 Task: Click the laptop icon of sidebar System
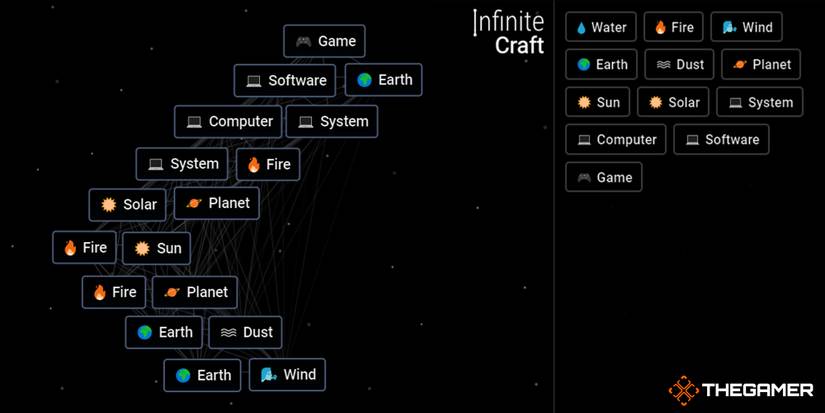pyautogui.click(x=736, y=103)
